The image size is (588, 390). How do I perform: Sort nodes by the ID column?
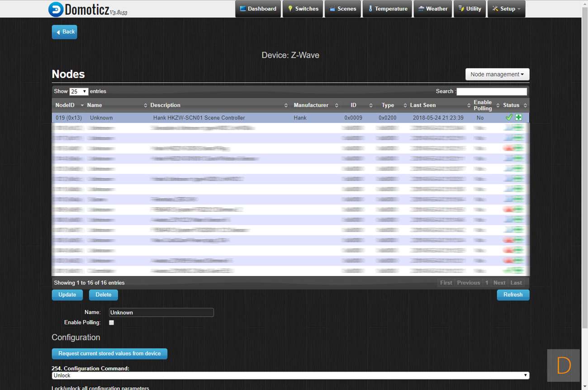click(357, 105)
